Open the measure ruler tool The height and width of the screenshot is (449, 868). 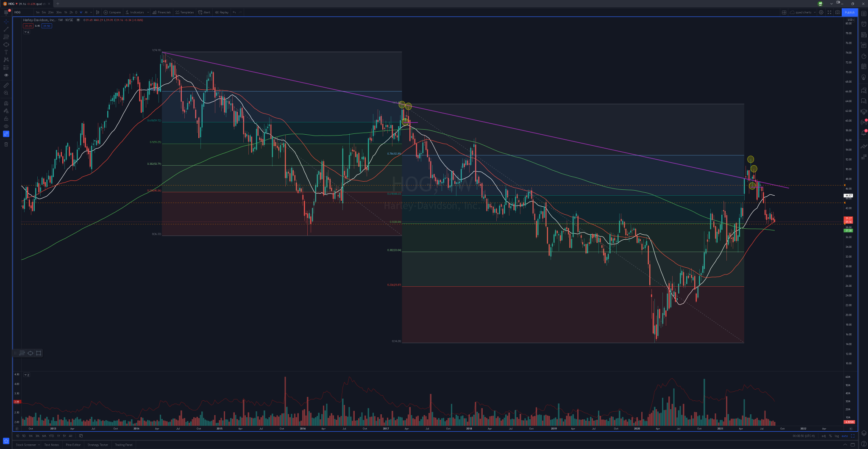(x=6, y=85)
